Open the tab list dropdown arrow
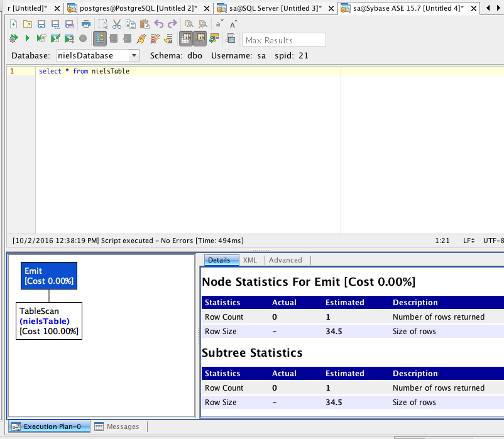Viewport: 504px width, 439px height. [x=497, y=8]
